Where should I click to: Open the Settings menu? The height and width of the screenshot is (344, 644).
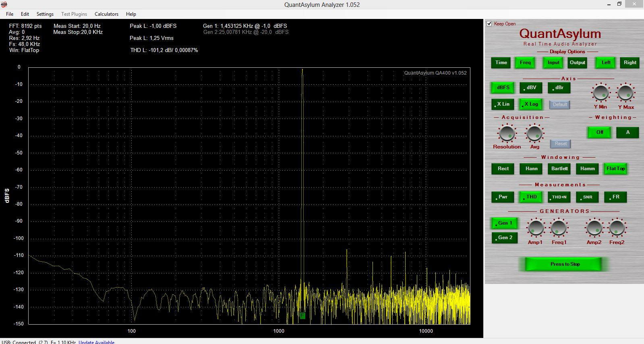[x=45, y=14]
